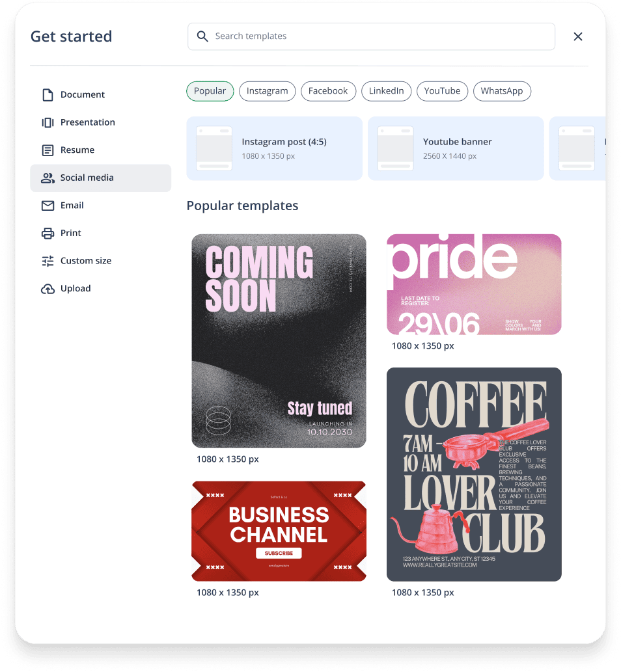
Task: Click the Document page icon in sidebar
Action: point(48,95)
